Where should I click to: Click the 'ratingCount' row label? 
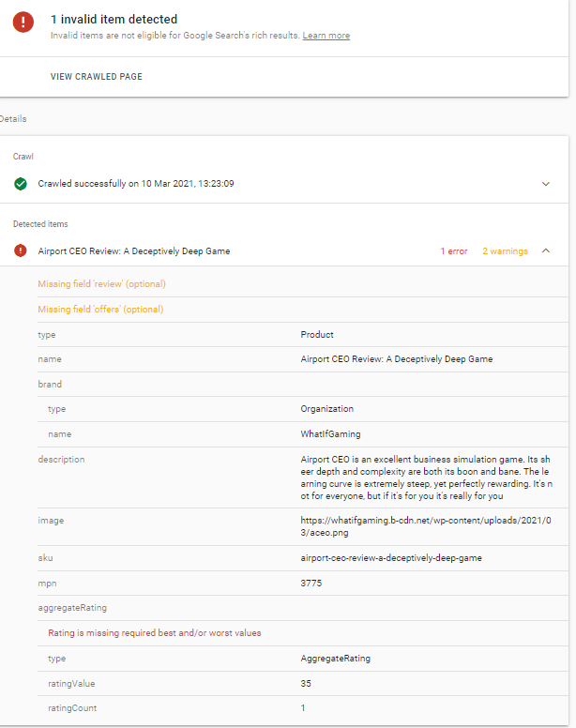pos(72,708)
